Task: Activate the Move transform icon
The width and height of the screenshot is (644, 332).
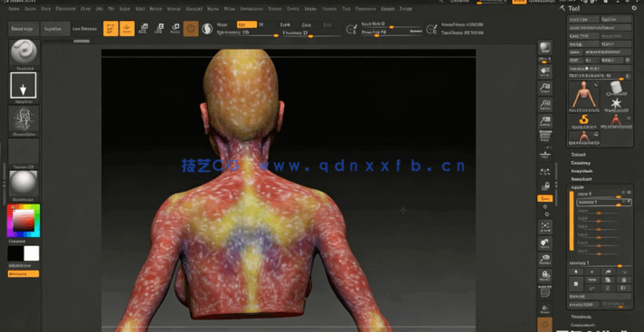Action: (x=143, y=28)
